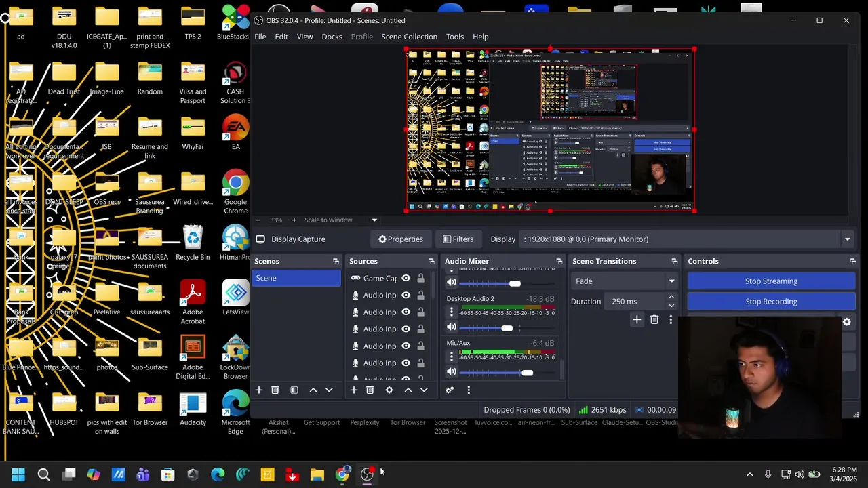Toggle the microphone icon in the system tray
The width and height of the screenshot is (868, 488).
768,474
